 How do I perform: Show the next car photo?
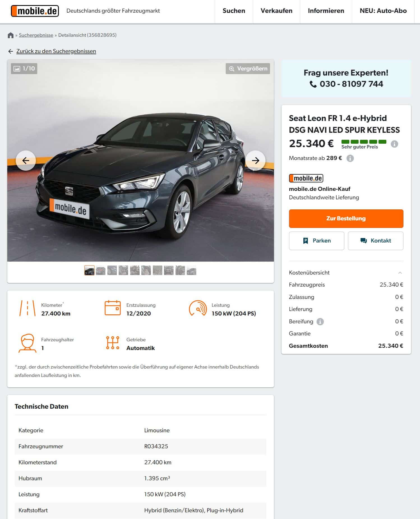[x=255, y=161]
